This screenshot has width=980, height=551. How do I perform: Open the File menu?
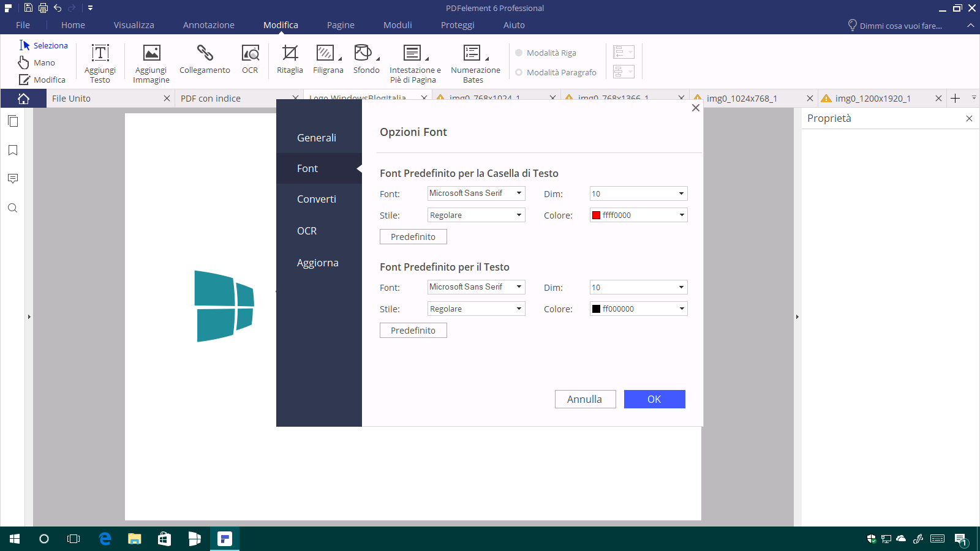click(23, 25)
